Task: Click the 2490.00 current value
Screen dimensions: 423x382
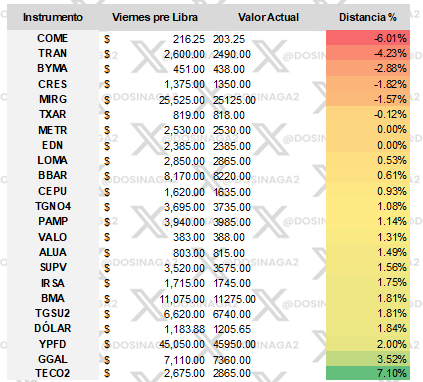Action: click(232, 54)
